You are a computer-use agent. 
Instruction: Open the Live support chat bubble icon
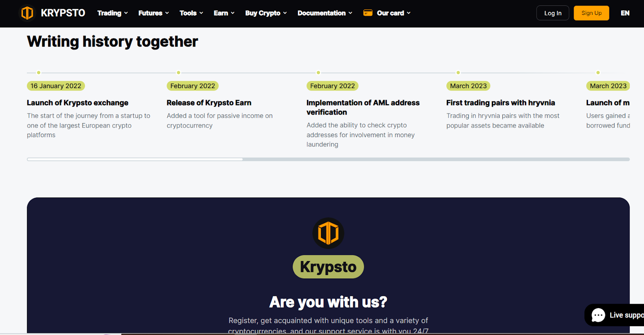(598, 315)
